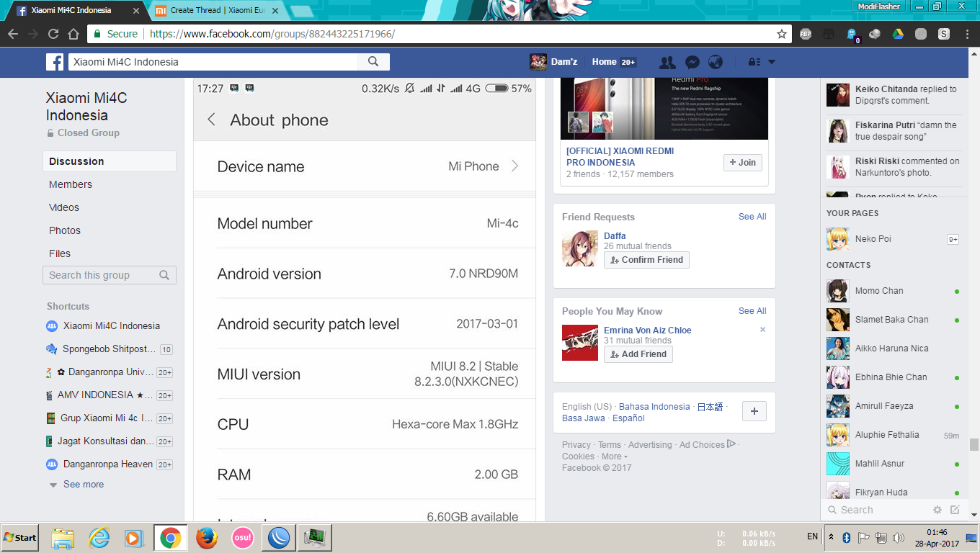Click the Facebook logo icon in header
The height and width of the screenshot is (553, 980).
(x=55, y=62)
